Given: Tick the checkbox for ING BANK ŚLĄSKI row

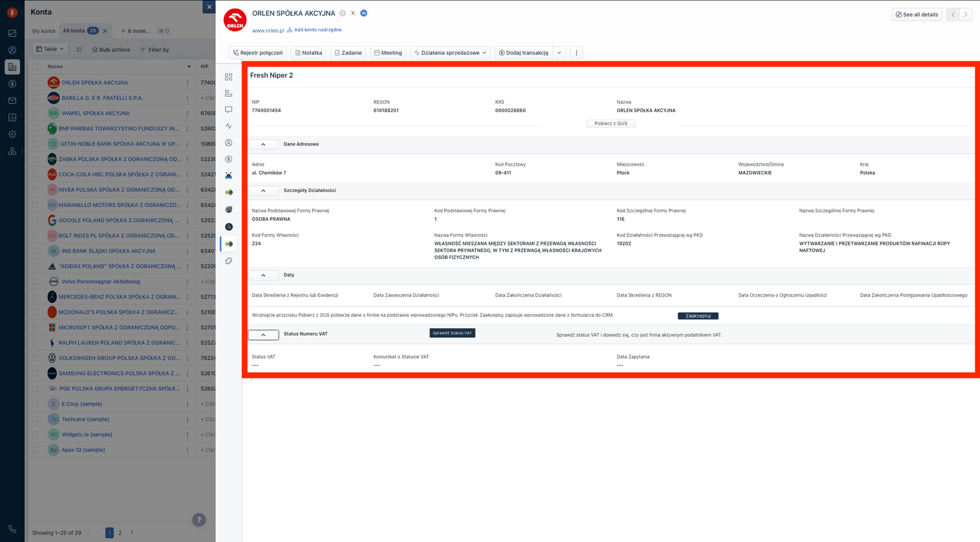Looking at the screenshot, I should pyautogui.click(x=36, y=251).
